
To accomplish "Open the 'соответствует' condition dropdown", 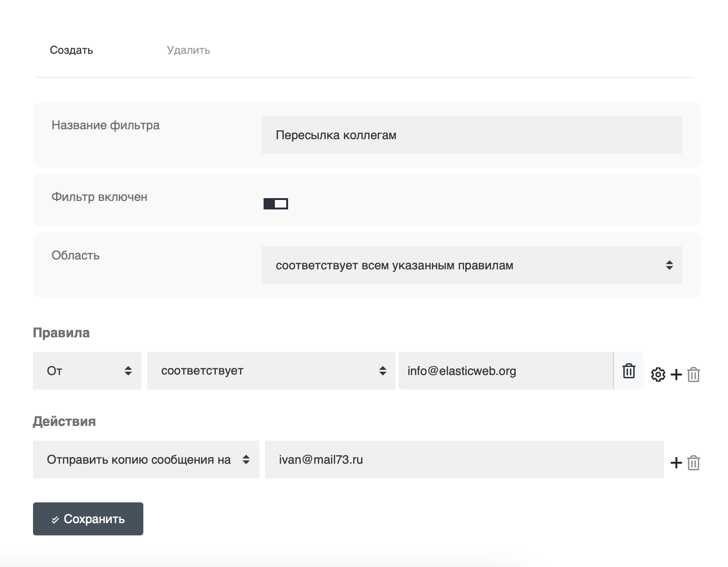I will click(271, 371).
